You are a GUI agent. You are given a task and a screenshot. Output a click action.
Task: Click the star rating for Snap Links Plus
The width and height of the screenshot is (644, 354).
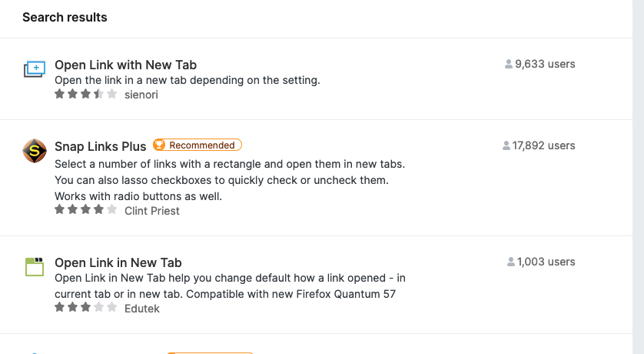[85, 210]
